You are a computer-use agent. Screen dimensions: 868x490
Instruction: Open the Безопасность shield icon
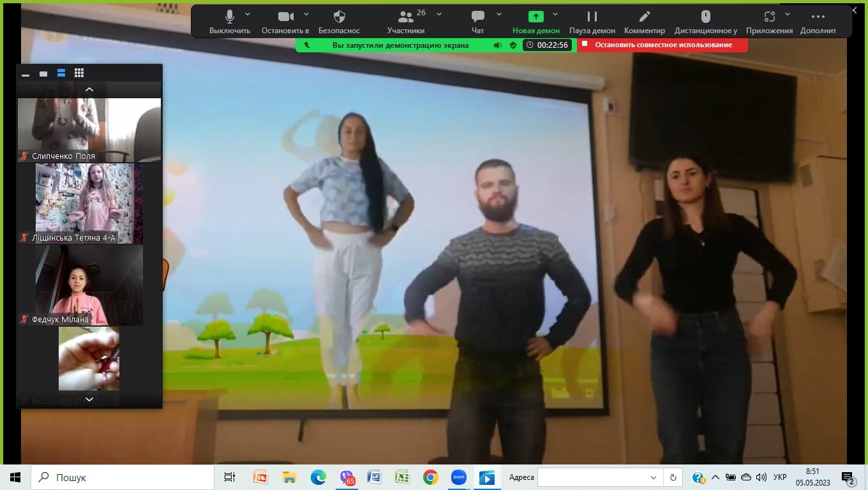click(x=340, y=17)
